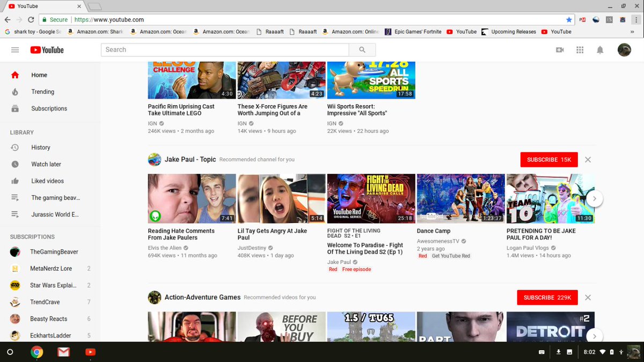Play Dance Camp movie thumbnail
This screenshot has height=362, width=644.
pyautogui.click(x=460, y=198)
